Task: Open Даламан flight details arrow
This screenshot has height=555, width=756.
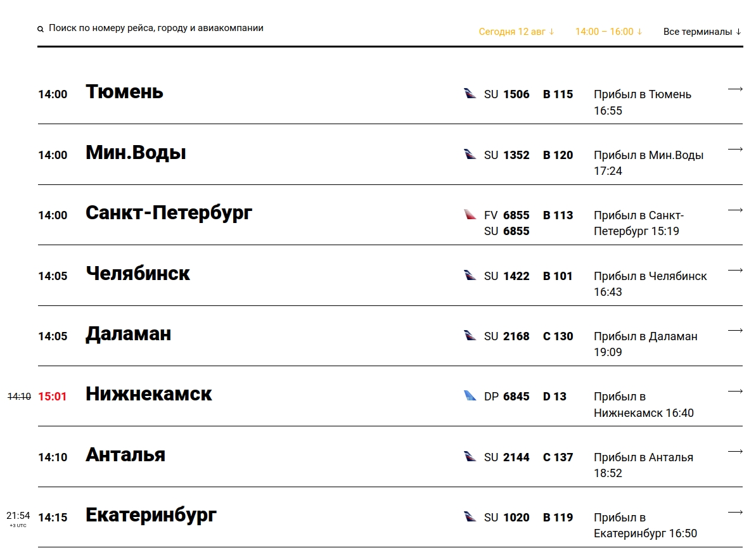Action: tap(735, 330)
